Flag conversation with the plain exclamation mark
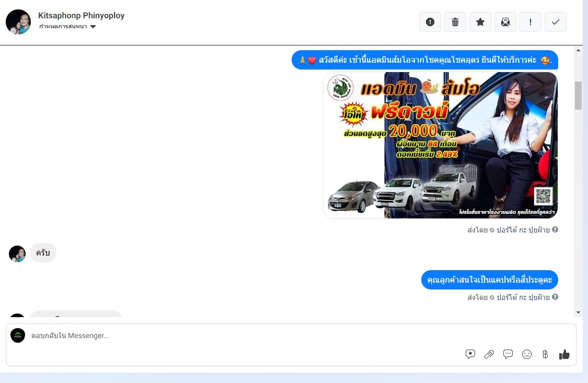588x383 pixels. [x=531, y=22]
